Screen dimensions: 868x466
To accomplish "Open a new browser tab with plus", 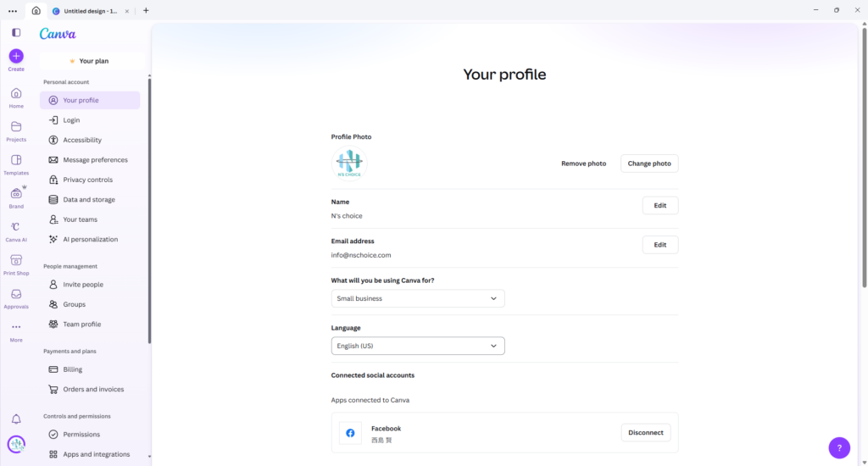I will [x=146, y=11].
